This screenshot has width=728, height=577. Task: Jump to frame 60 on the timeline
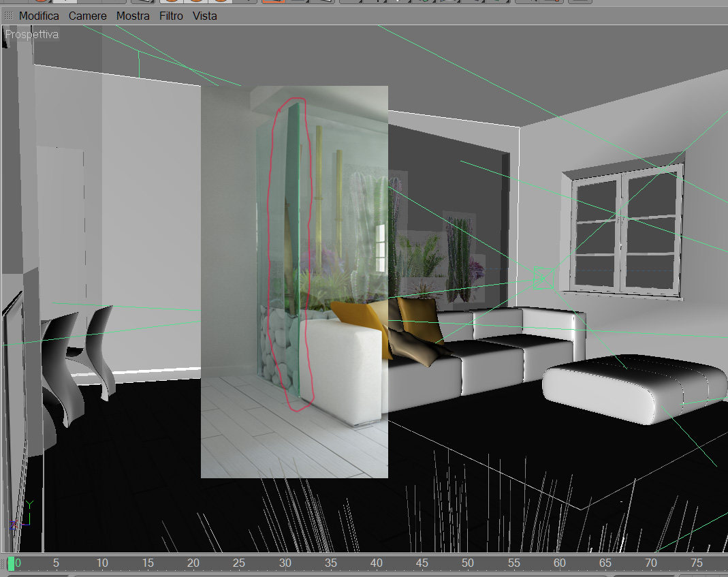(x=560, y=563)
